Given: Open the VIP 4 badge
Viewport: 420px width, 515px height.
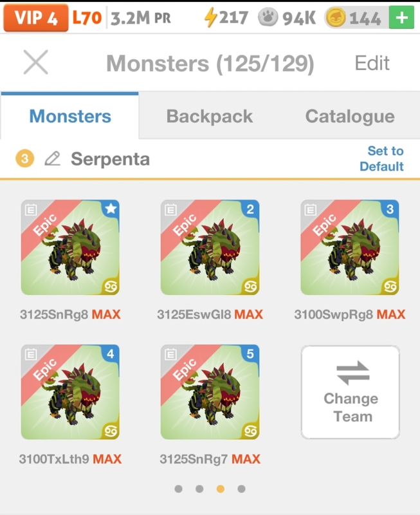Looking at the screenshot, I should [x=36, y=18].
